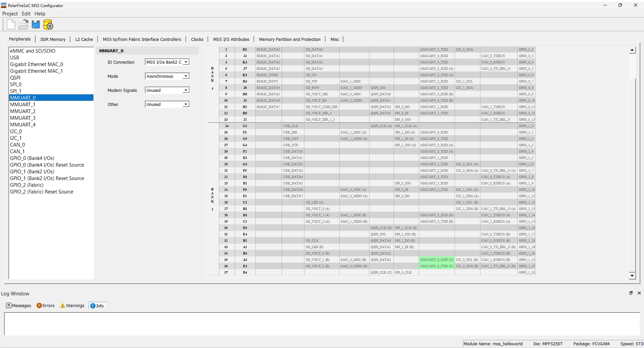Click the New project icon
The height and width of the screenshot is (348, 644).
(x=11, y=24)
